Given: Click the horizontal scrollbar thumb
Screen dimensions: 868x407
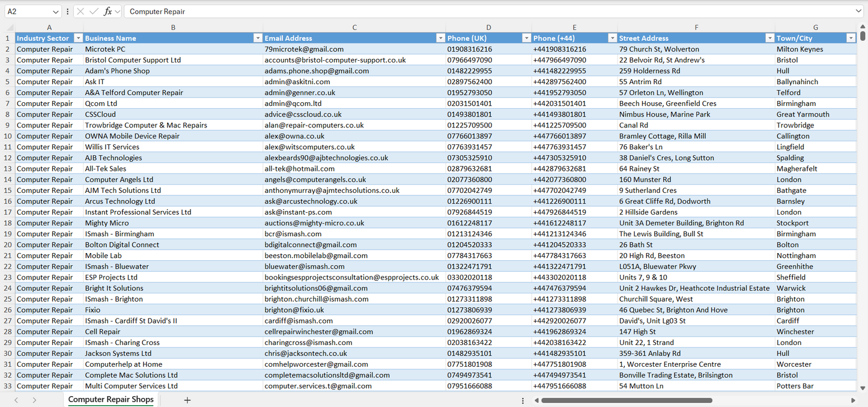Looking at the screenshot, I should click(627, 400).
